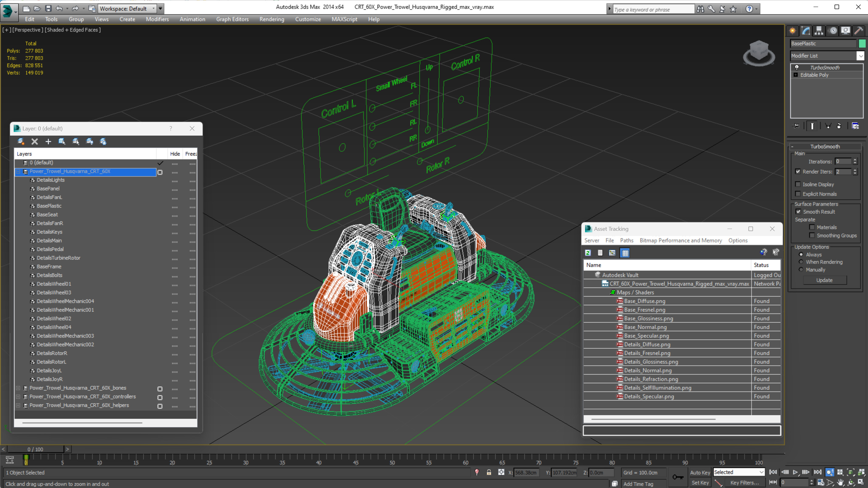Enable Separate by Materials checkbox
868x488 pixels.
pyautogui.click(x=812, y=227)
